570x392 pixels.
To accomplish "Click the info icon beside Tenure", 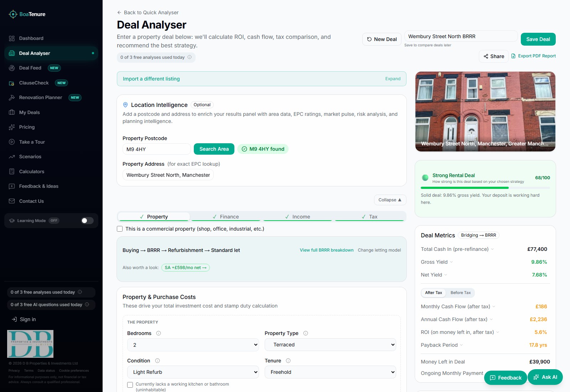I will 288,361.
